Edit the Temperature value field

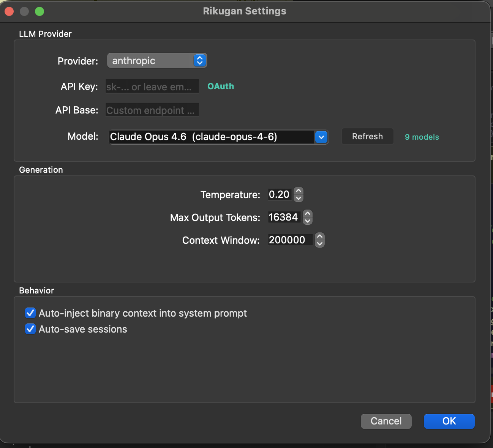(280, 194)
